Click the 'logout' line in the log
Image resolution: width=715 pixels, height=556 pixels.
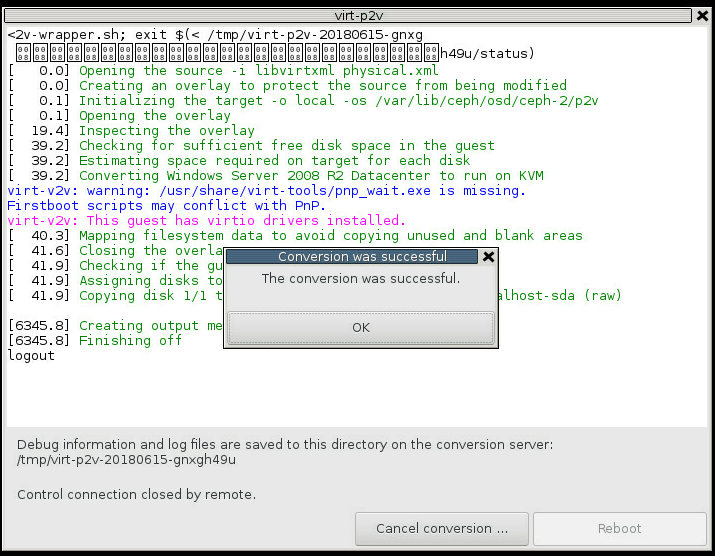tap(31, 356)
